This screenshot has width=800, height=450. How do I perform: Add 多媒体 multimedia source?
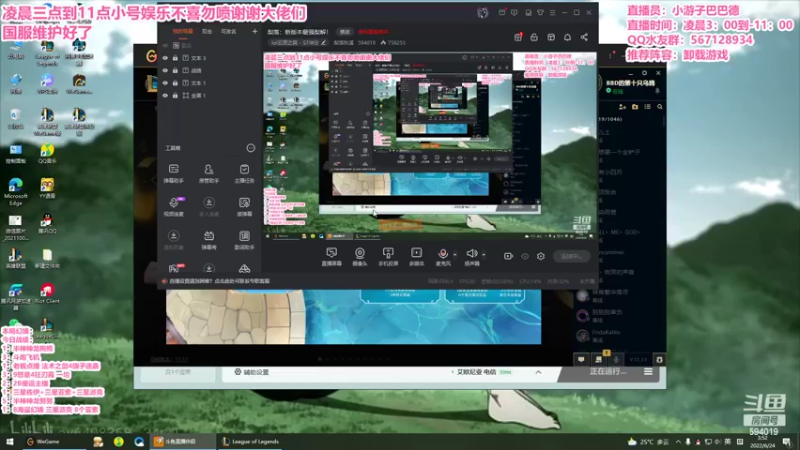(x=416, y=257)
